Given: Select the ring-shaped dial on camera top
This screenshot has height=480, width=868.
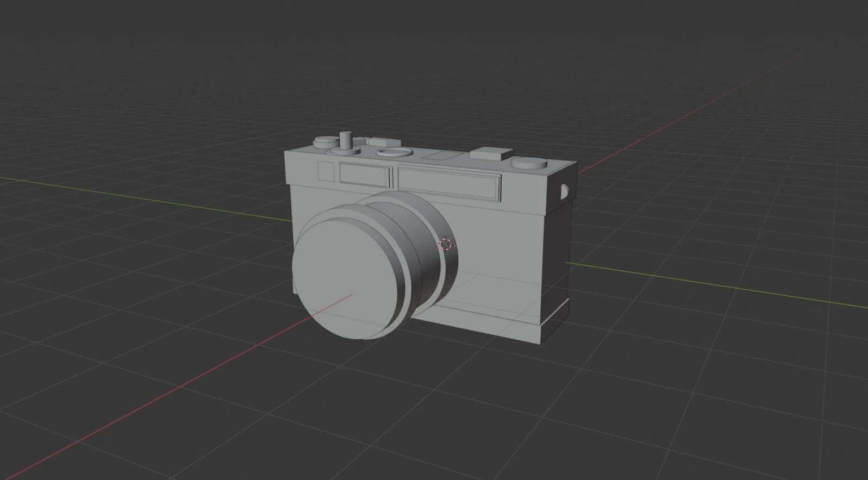Looking at the screenshot, I should tap(394, 152).
